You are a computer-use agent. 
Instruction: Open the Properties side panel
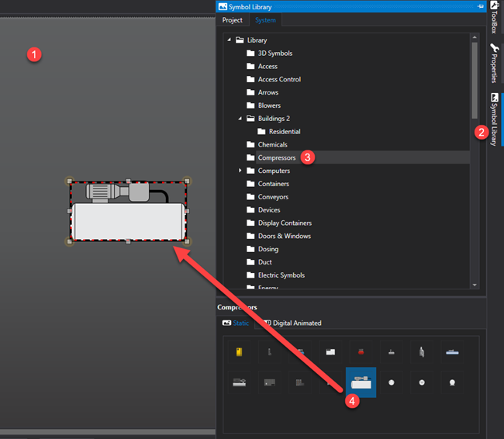(x=494, y=64)
